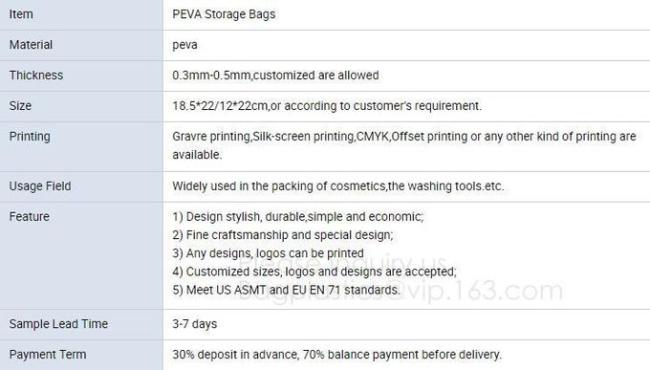Click the customized sizes feature line
The width and height of the screenshot is (650, 370).
pos(314,271)
